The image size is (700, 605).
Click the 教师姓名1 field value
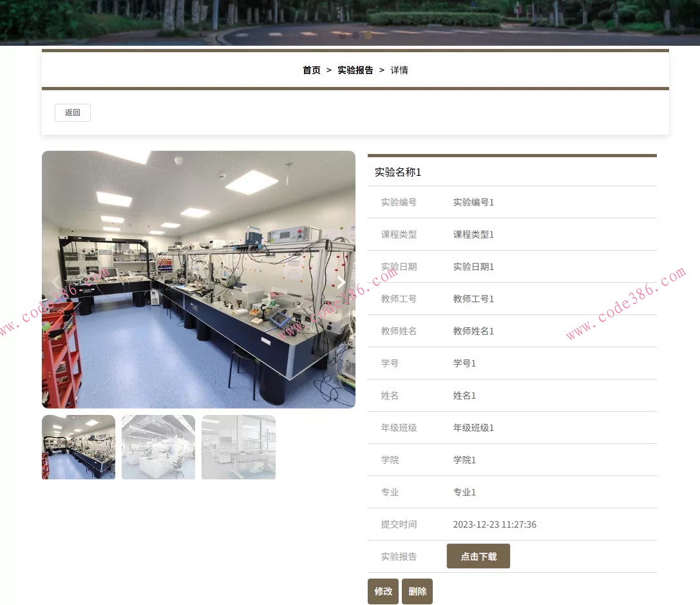coord(473,331)
